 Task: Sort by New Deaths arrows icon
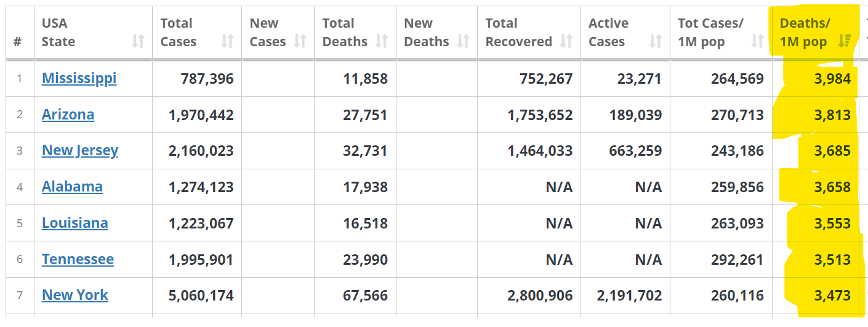(x=463, y=41)
